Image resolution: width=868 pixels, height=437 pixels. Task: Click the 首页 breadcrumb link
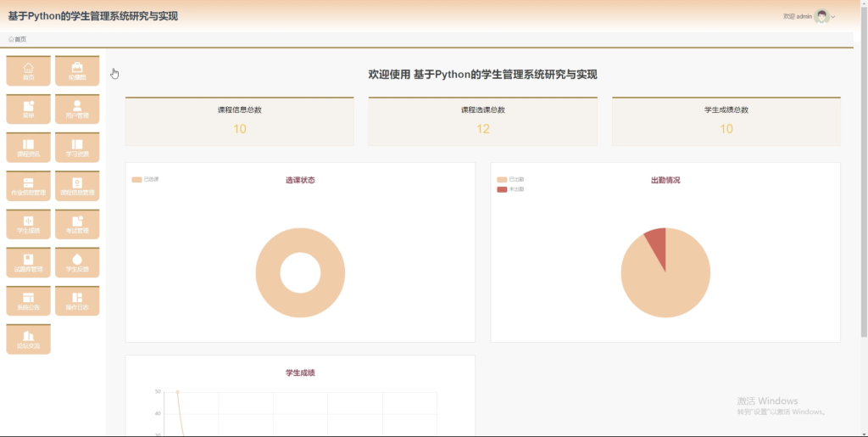coord(20,39)
